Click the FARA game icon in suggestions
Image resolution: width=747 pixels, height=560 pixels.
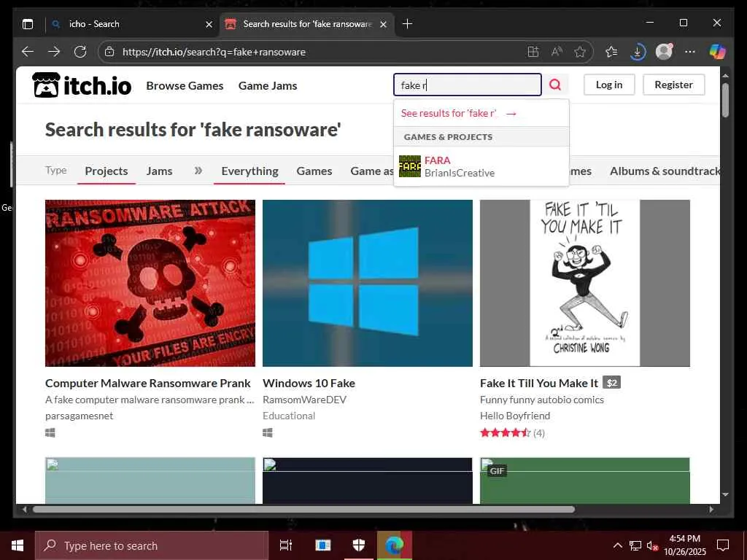(410, 166)
